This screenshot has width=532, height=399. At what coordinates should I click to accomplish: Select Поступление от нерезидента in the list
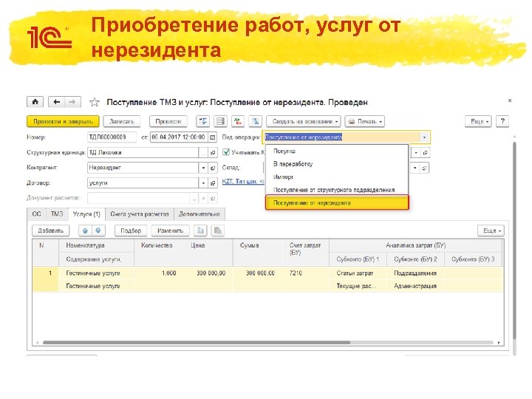(337, 202)
